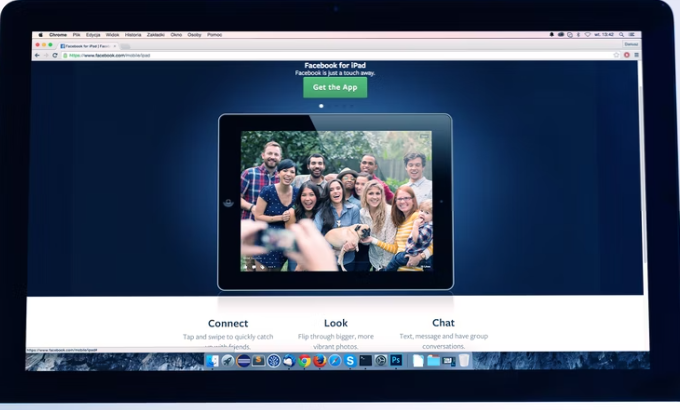Open Terminal from the dock
680x410 pixels.
click(x=366, y=361)
